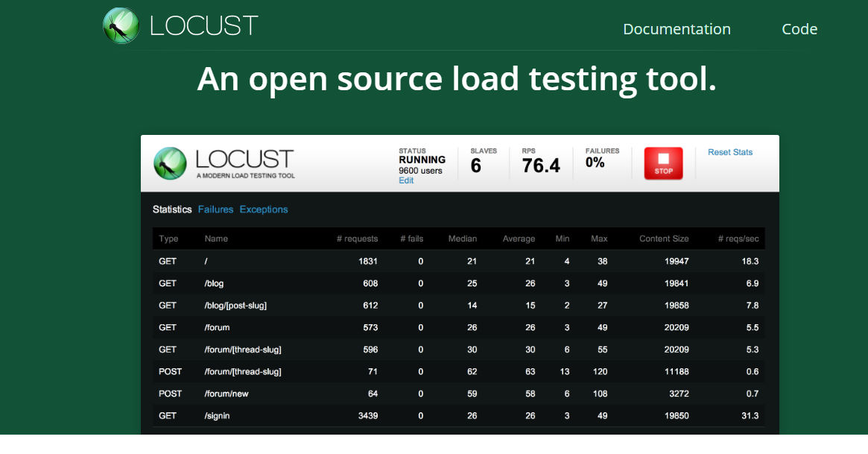
Task: Open the Documentation link
Action: pos(677,29)
